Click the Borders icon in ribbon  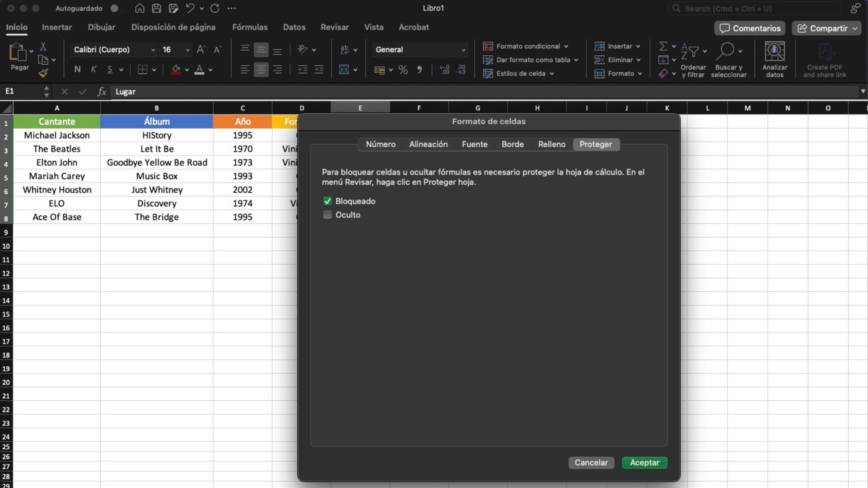(x=143, y=69)
